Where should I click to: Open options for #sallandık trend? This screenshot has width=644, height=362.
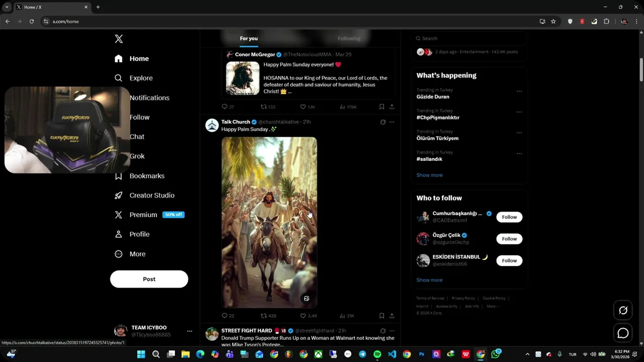(519, 154)
